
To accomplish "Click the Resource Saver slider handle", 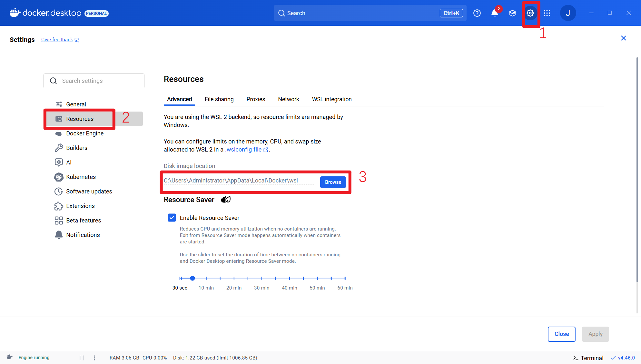I will pos(192,278).
